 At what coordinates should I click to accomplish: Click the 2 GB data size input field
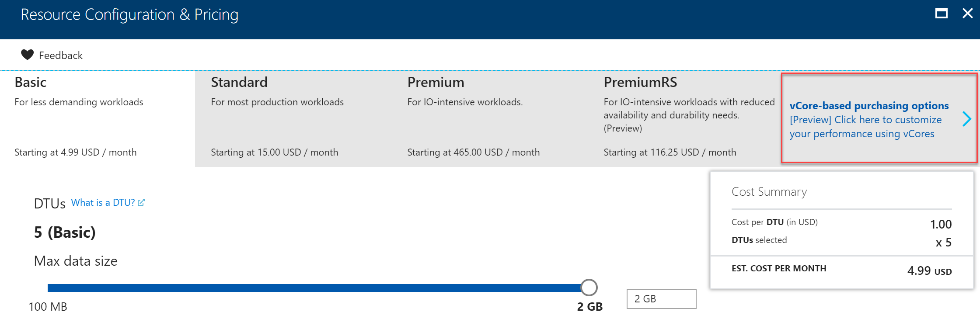click(x=661, y=299)
